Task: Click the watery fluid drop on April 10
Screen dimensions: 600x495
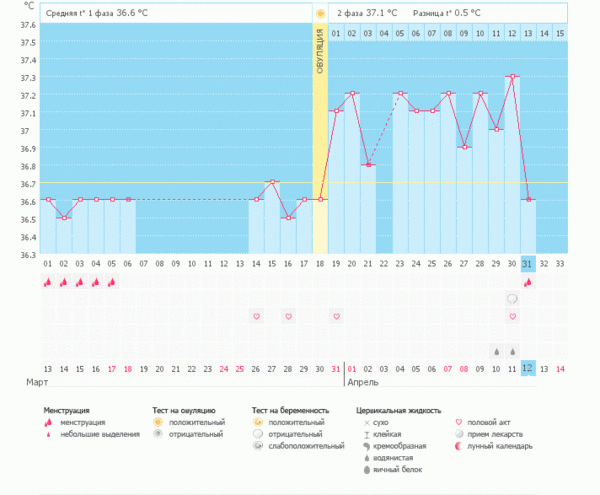Action: [496, 352]
